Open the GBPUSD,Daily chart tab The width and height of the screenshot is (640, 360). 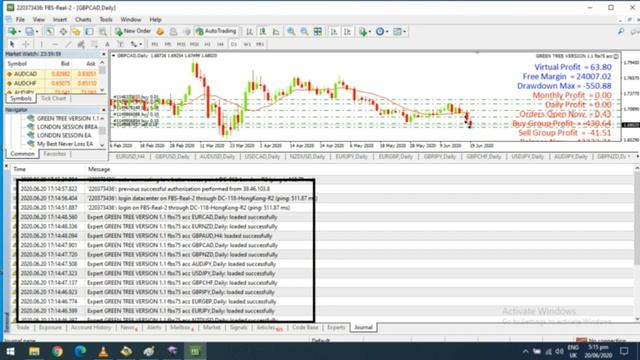click(172, 157)
